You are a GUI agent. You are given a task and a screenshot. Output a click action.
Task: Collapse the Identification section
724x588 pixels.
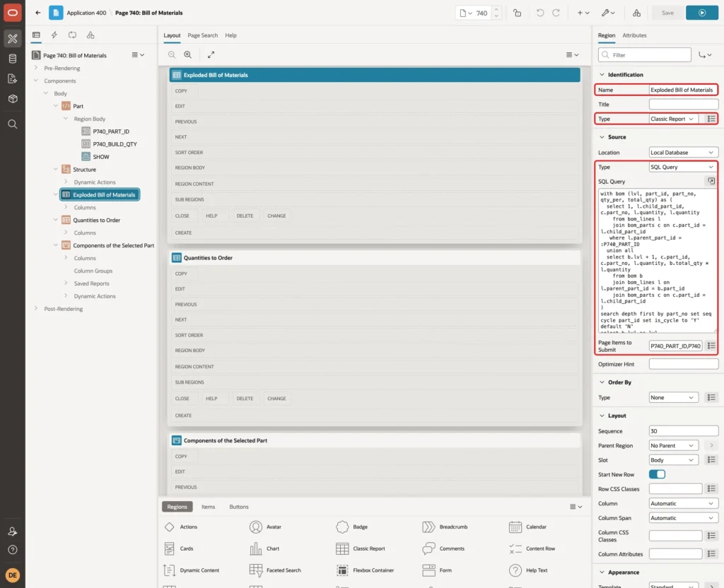pyautogui.click(x=602, y=74)
